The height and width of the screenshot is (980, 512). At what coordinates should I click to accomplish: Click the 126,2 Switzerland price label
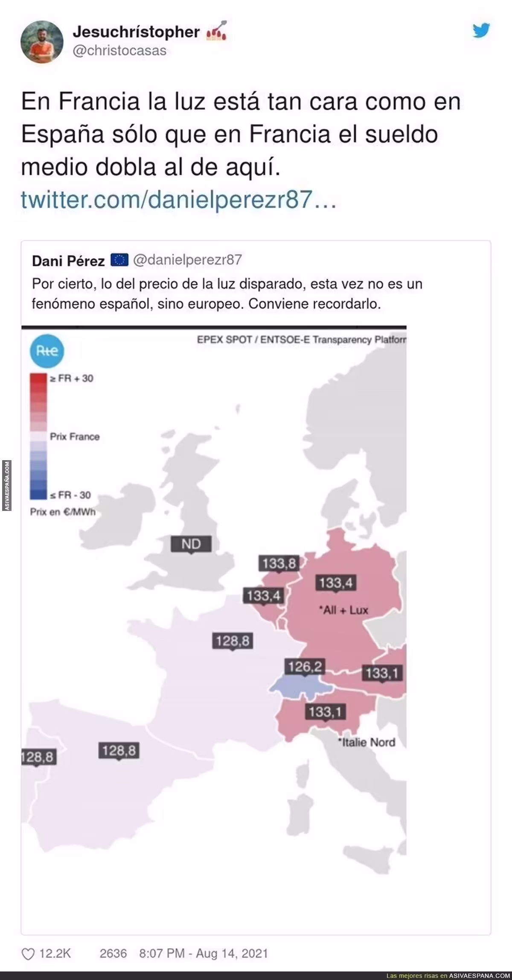pos(305,667)
